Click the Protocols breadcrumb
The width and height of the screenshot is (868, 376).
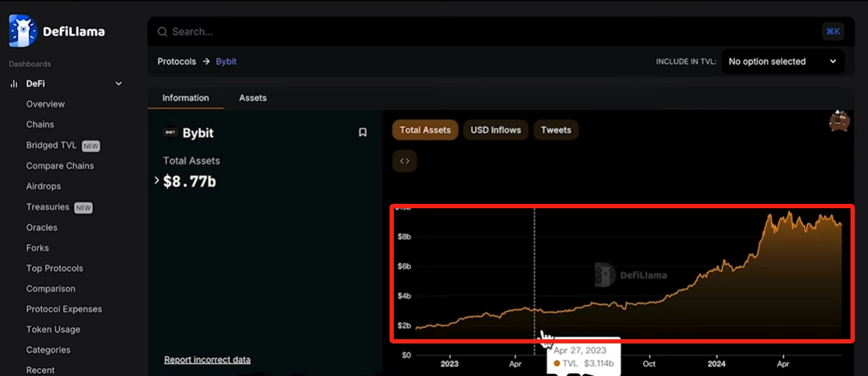(177, 61)
